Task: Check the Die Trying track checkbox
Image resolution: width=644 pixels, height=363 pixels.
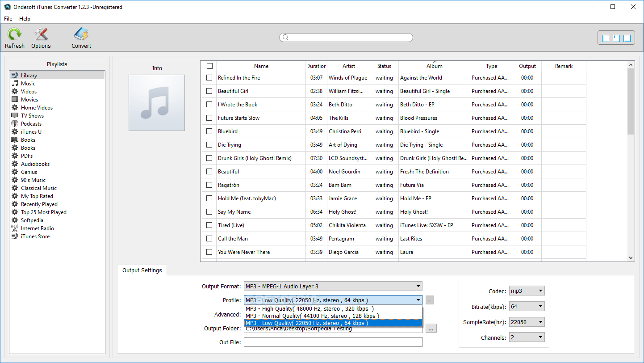Action: click(209, 145)
